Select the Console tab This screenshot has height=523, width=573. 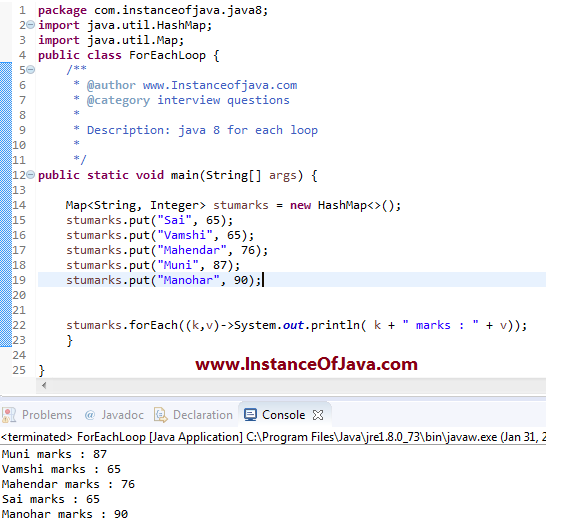284,415
